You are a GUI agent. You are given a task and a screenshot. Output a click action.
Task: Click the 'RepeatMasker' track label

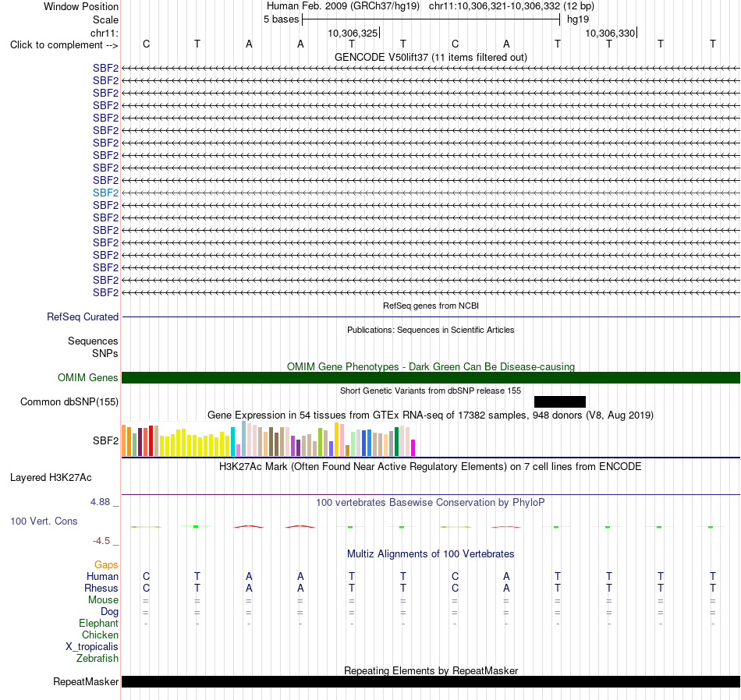point(86,681)
